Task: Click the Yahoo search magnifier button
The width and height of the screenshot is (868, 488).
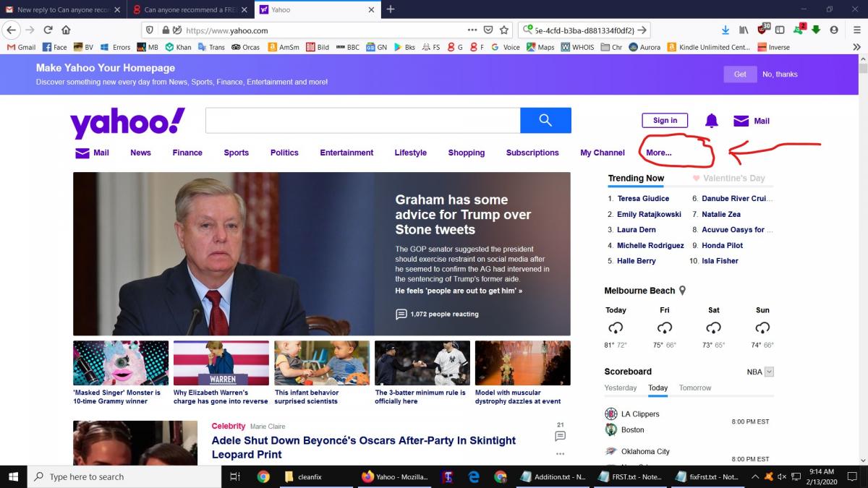Action: pos(545,121)
